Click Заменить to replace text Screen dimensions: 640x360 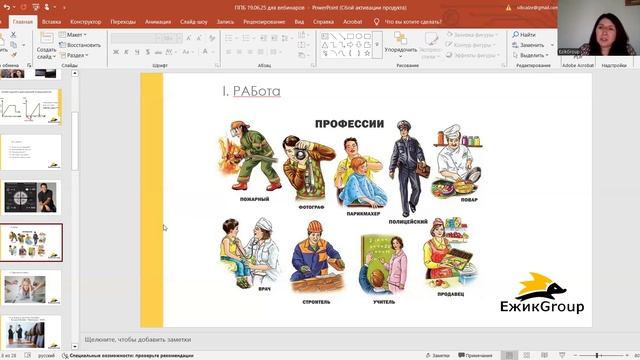(533, 45)
